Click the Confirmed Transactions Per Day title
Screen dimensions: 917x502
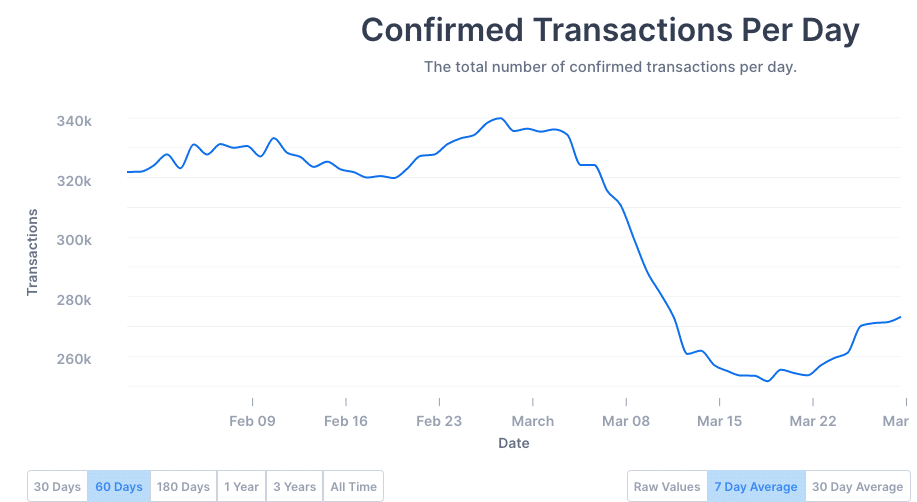pyautogui.click(x=610, y=30)
